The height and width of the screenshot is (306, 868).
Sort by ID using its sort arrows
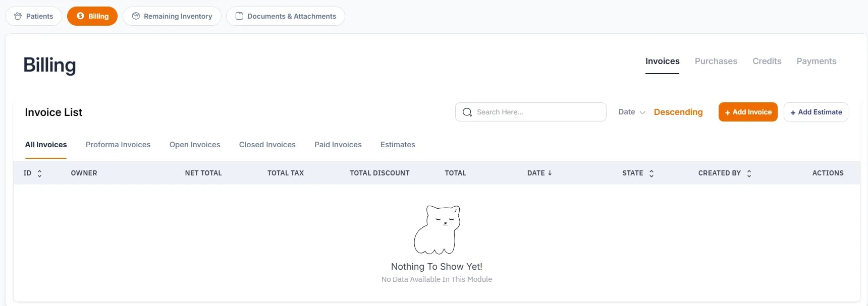[x=39, y=173]
